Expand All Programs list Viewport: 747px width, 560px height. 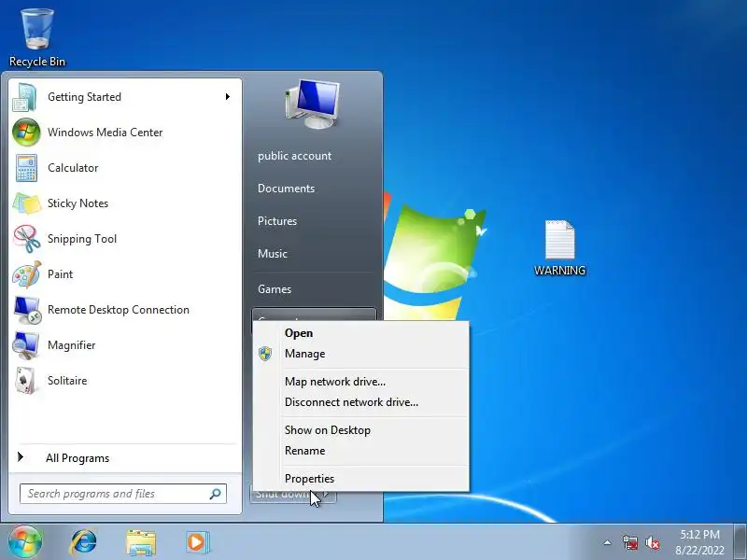(124, 458)
